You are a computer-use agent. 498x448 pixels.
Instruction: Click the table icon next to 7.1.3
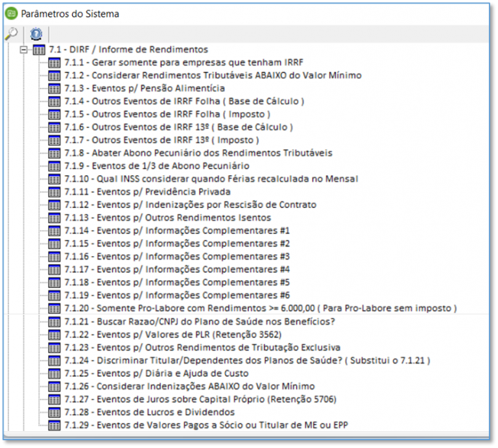click(55, 89)
